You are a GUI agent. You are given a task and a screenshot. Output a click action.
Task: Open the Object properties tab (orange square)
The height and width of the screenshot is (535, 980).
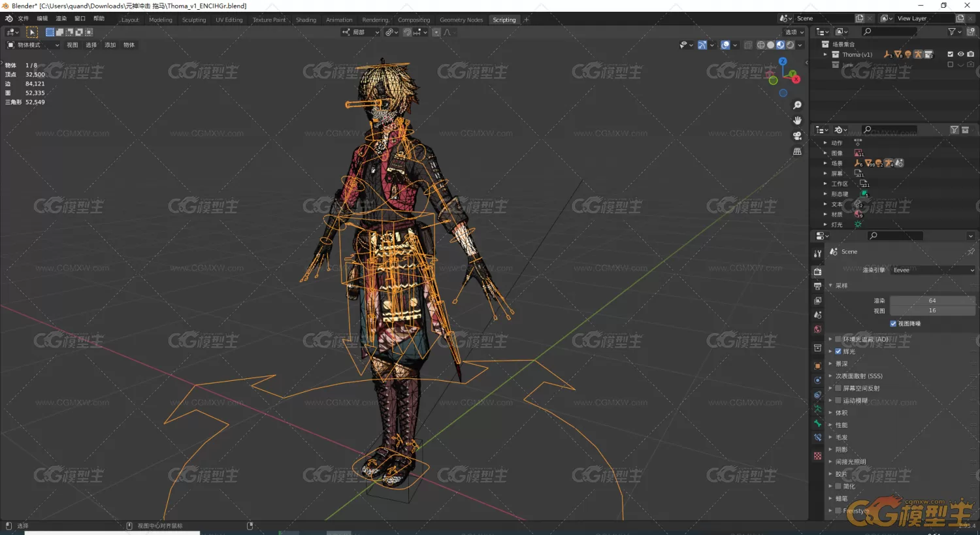point(817,366)
